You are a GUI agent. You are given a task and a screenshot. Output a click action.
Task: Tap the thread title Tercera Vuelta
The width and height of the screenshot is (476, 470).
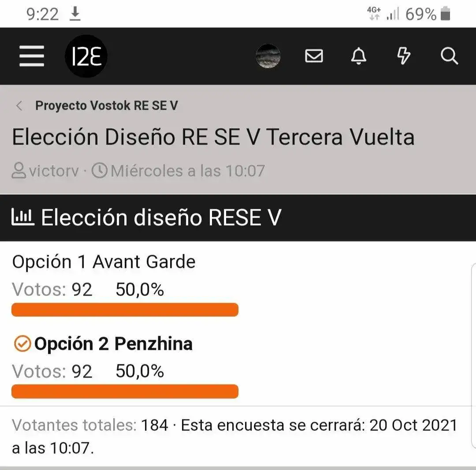(213, 137)
